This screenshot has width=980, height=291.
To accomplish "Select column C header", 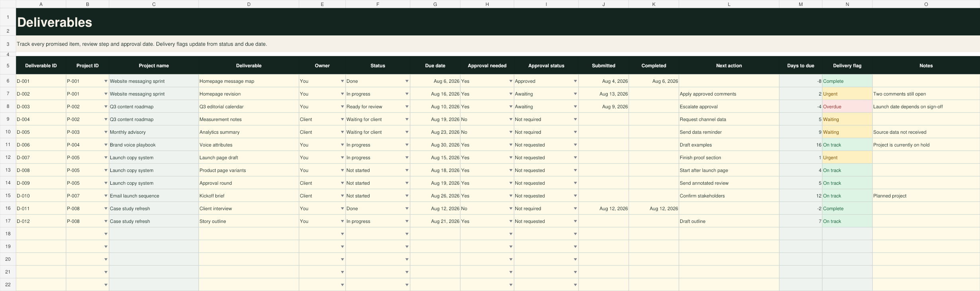I will pyautogui.click(x=154, y=4).
